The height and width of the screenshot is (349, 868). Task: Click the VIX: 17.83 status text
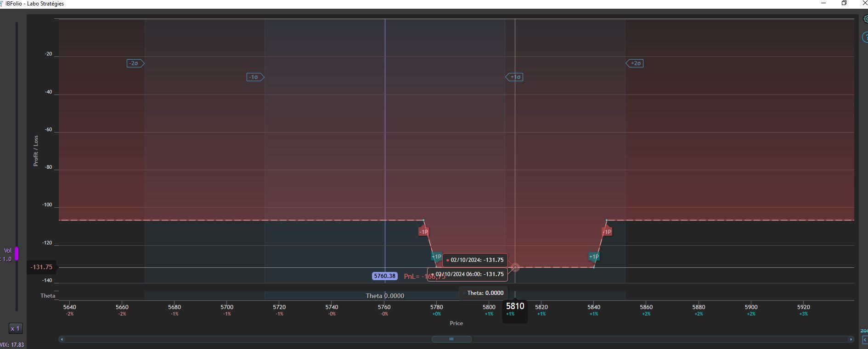point(12,345)
